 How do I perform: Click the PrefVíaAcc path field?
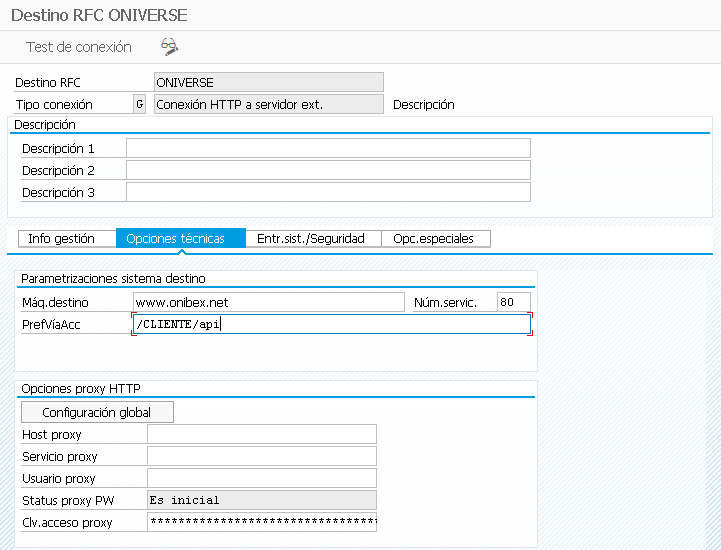pyautogui.click(x=330, y=324)
